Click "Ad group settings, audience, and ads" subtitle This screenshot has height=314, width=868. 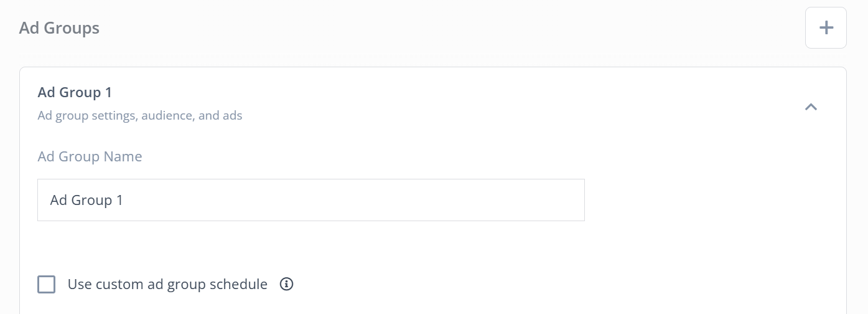140,115
